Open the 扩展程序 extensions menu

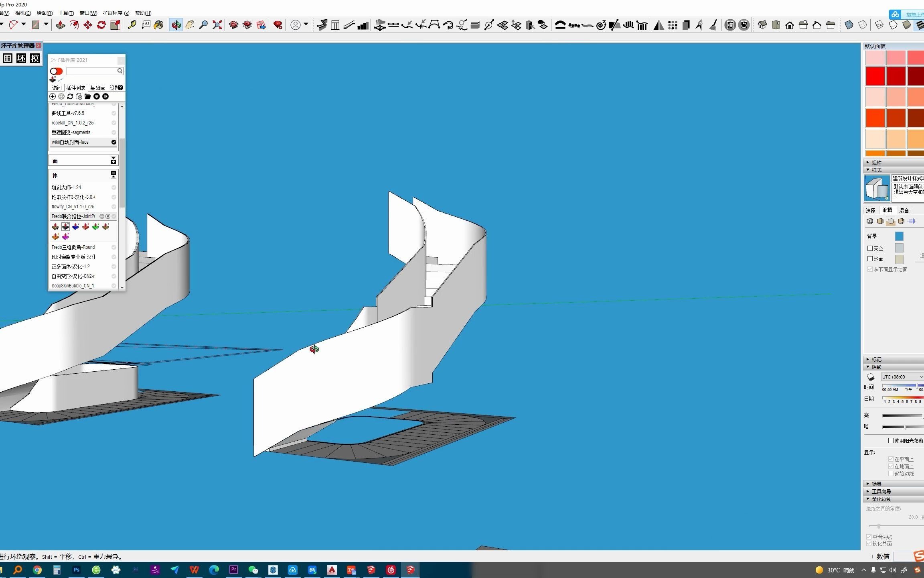click(x=116, y=13)
